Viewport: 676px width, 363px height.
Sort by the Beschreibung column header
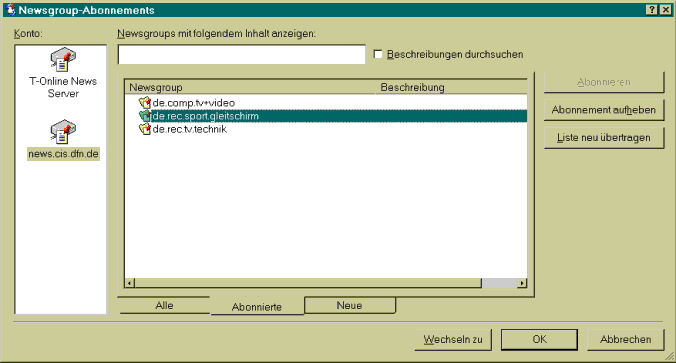[451, 87]
